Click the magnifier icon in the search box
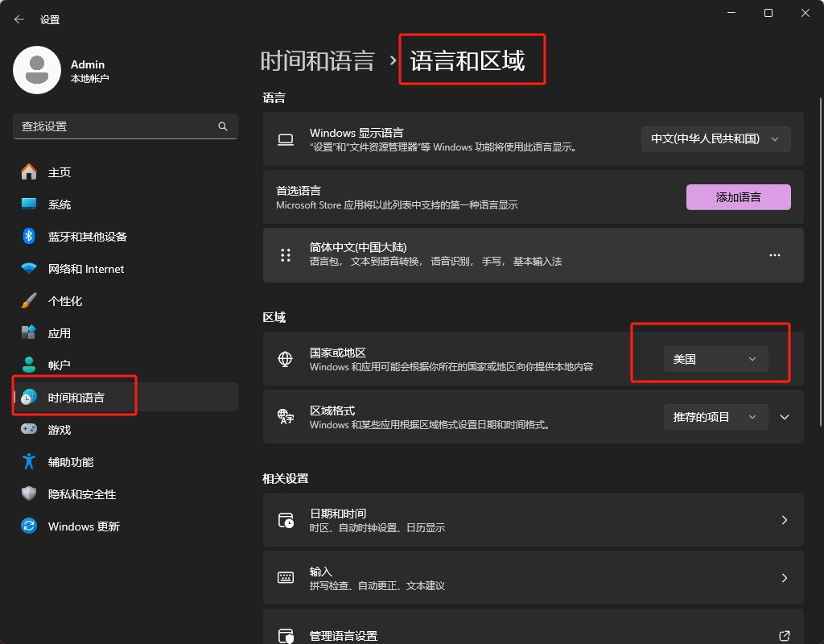Viewport: 824px width, 644px height. click(x=223, y=126)
